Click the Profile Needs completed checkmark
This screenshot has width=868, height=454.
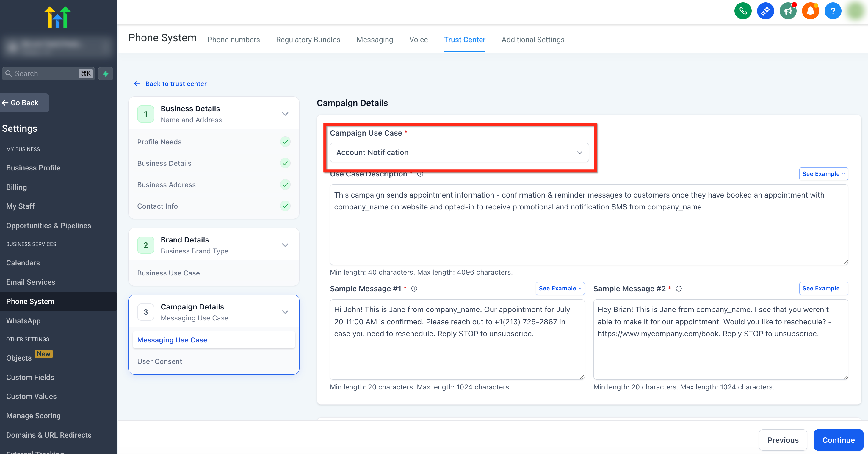285,142
